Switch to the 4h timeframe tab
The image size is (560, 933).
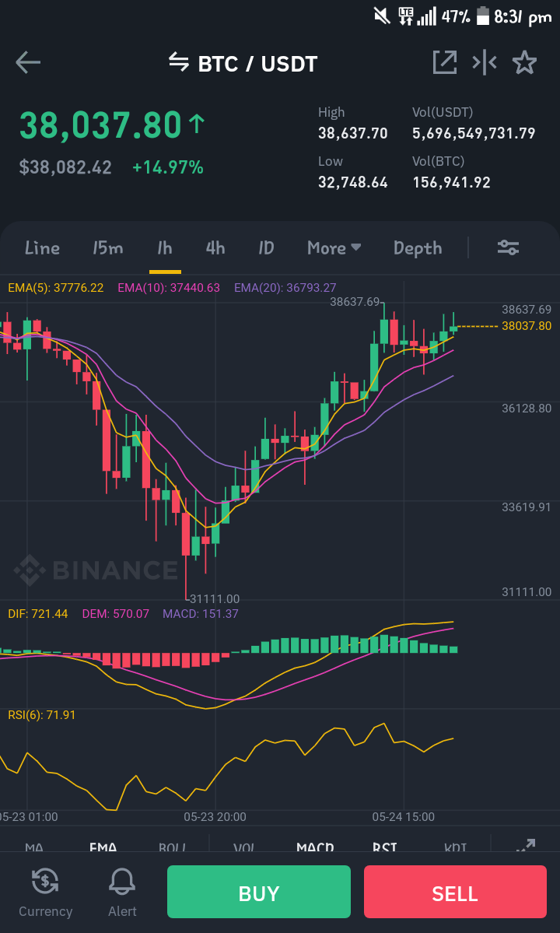coord(215,247)
